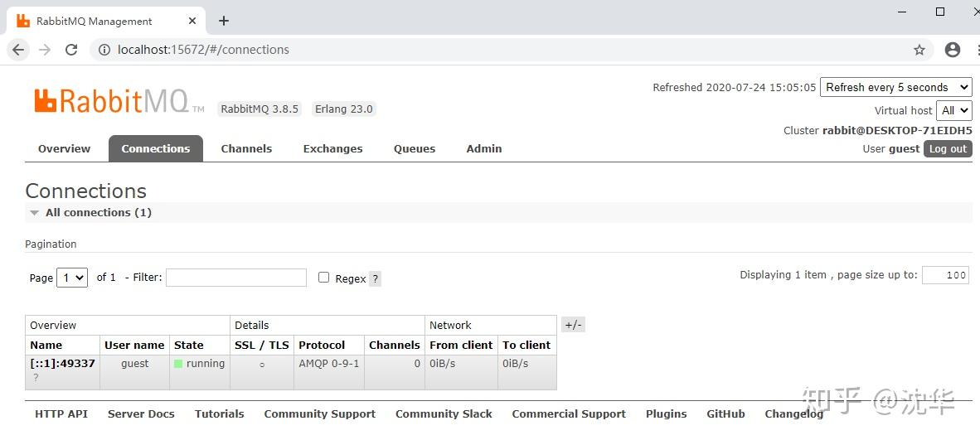Viewport: 980px width, 440px height.
Task: Open the [::1]:49337 connection link
Action: pyautogui.click(x=62, y=364)
